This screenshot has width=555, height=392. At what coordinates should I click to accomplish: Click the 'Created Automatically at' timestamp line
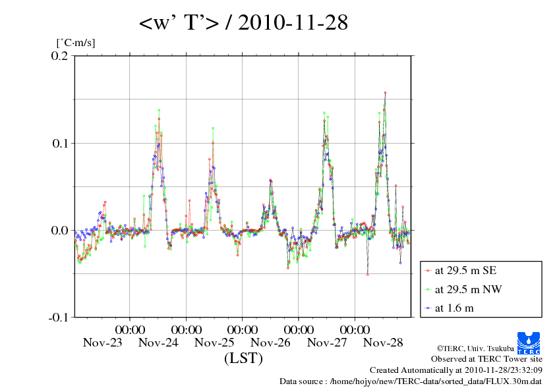[x=456, y=370]
